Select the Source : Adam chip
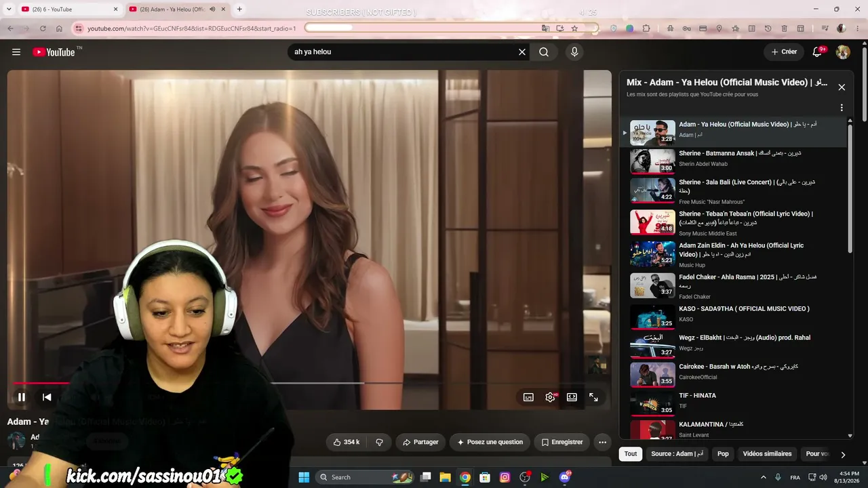 click(x=677, y=454)
